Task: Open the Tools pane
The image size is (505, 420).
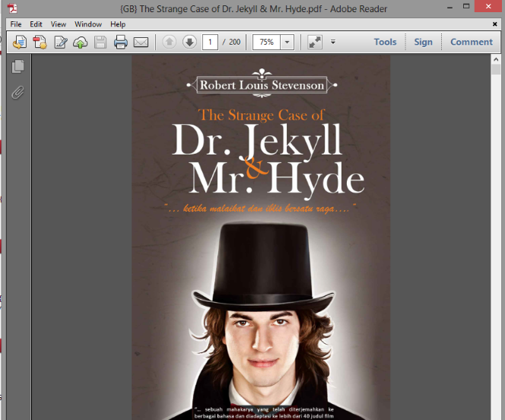Action: click(x=385, y=42)
